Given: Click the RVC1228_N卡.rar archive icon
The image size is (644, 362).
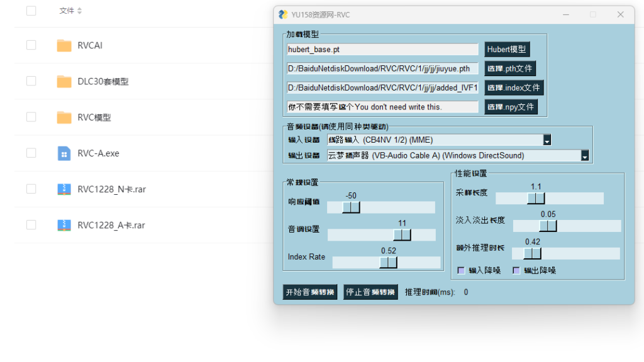Looking at the screenshot, I should point(64,189).
